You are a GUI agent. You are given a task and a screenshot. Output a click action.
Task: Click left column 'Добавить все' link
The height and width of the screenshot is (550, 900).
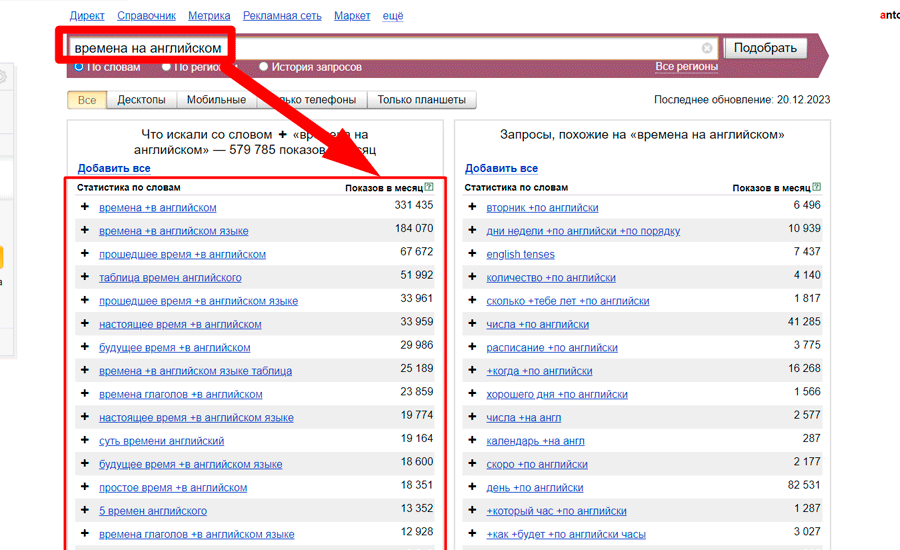(x=114, y=168)
